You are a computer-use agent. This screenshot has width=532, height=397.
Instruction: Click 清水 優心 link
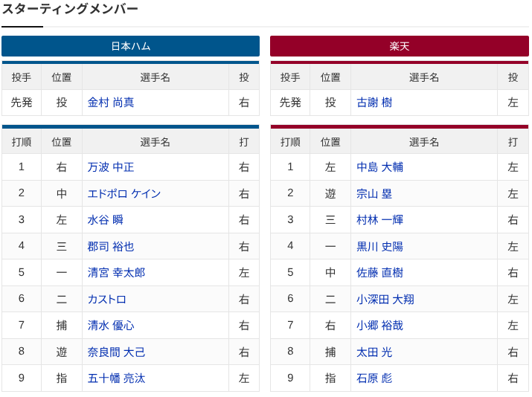pyautogui.click(x=111, y=326)
